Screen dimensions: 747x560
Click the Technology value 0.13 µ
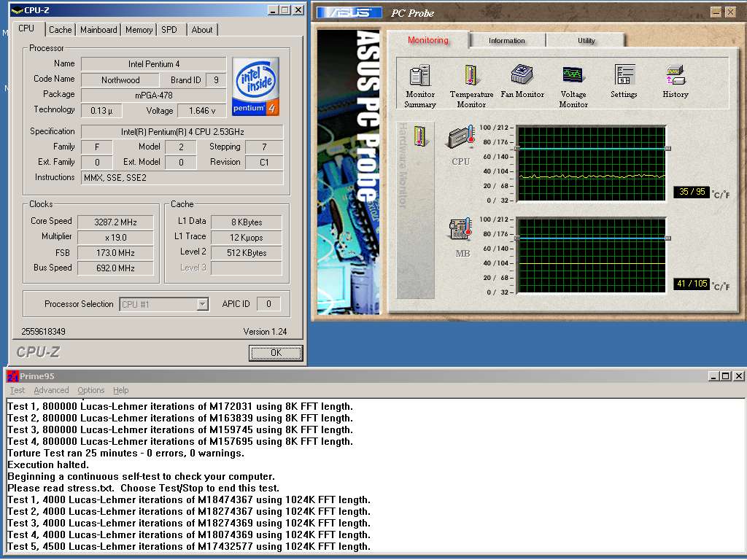101,111
